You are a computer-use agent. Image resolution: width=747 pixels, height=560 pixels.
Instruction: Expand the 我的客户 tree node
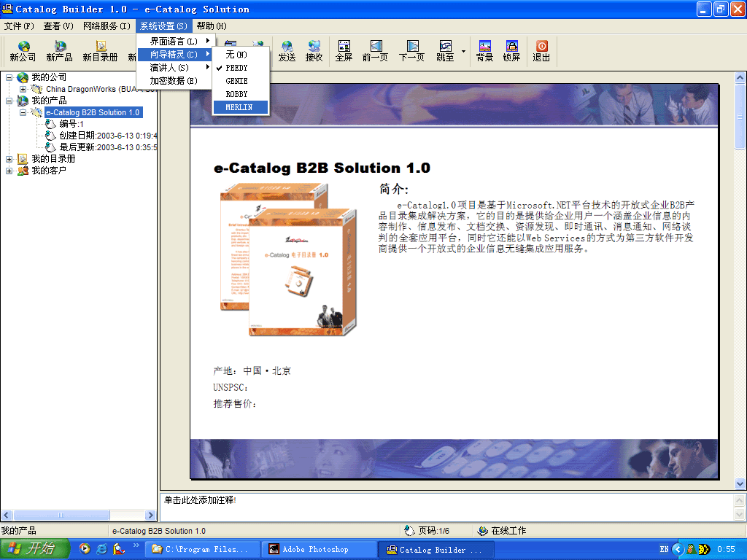click(x=9, y=171)
